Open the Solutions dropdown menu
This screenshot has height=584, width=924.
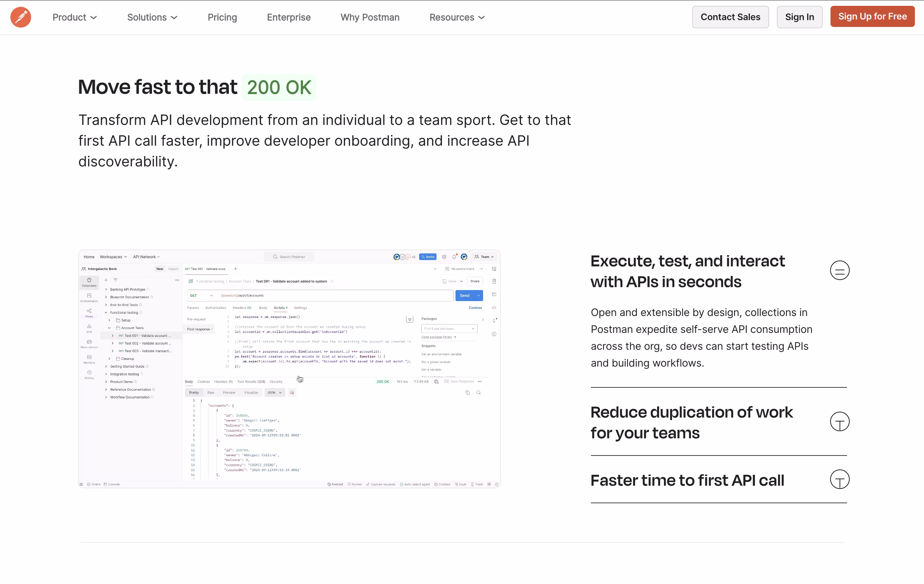point(152,17)
